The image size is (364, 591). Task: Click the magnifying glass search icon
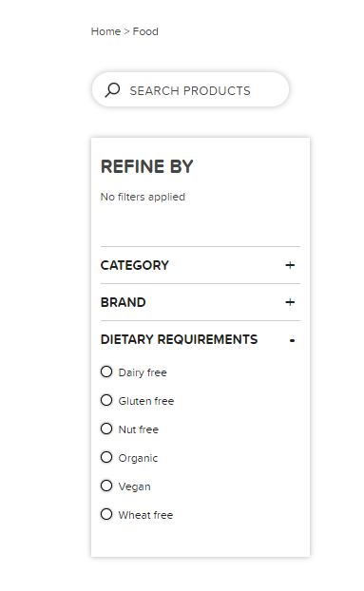112,90
